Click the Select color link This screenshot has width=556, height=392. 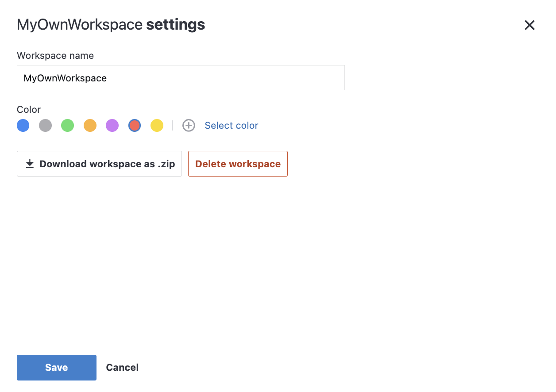231,125
